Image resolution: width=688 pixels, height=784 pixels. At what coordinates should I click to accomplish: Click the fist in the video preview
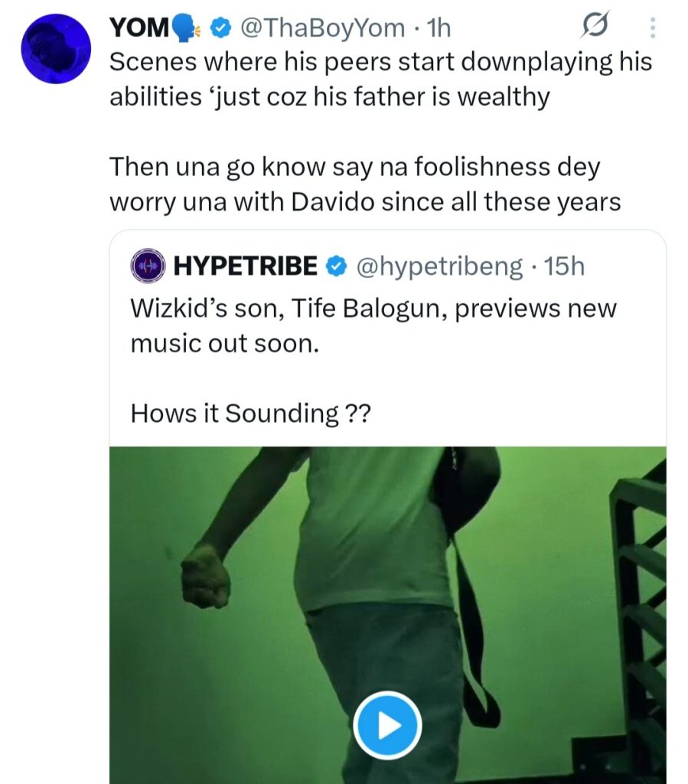click(205, 576)
